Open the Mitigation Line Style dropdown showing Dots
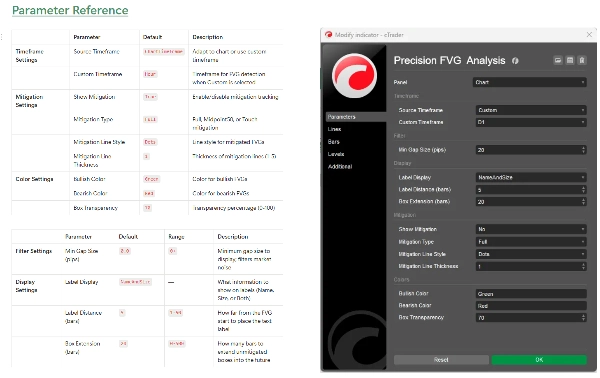600x378 pixels. [531, 254]
